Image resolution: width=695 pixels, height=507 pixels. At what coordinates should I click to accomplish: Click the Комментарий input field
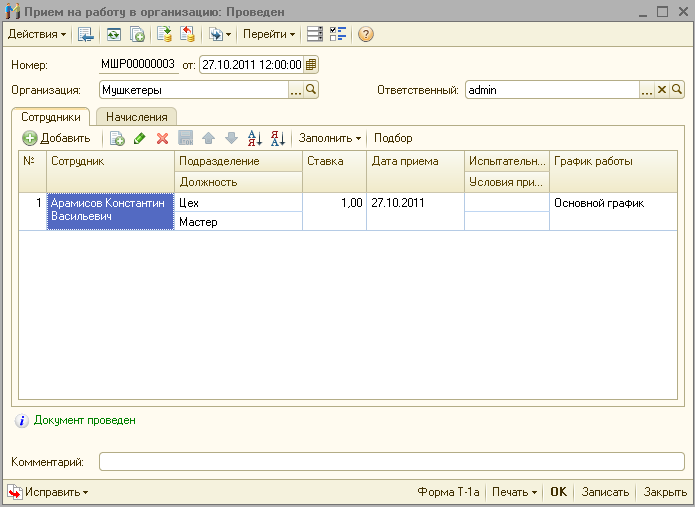click(392, 462)
